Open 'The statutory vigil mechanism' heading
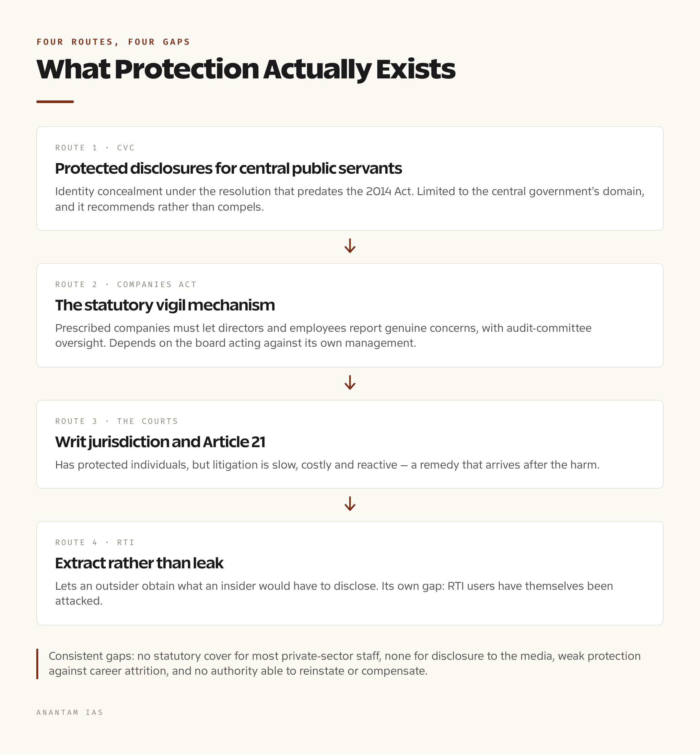This screenshot has width=700, height=755. (165, 305)
